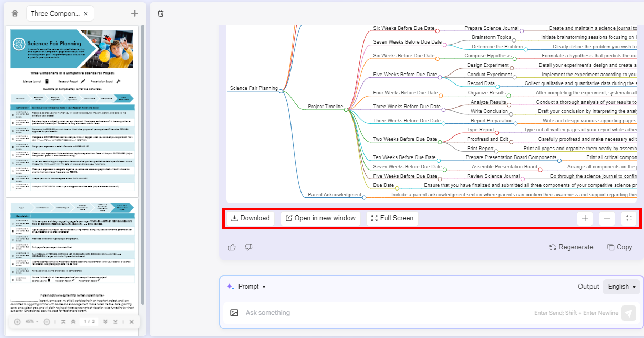Image resolution: width=644 pixels, height=338 pixels.
Task: Fit the mind map to view
Action: click(629, 218)
